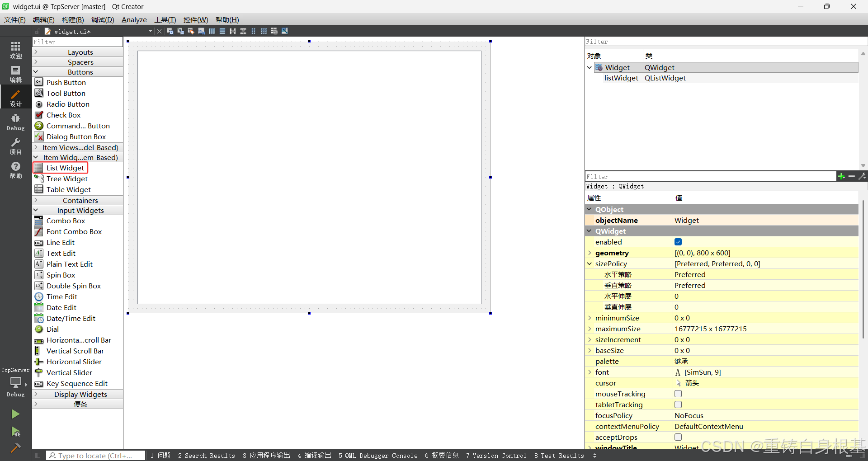
Task: Select Edit Tab Order toolbar icon
Action: tap(201, 31)
